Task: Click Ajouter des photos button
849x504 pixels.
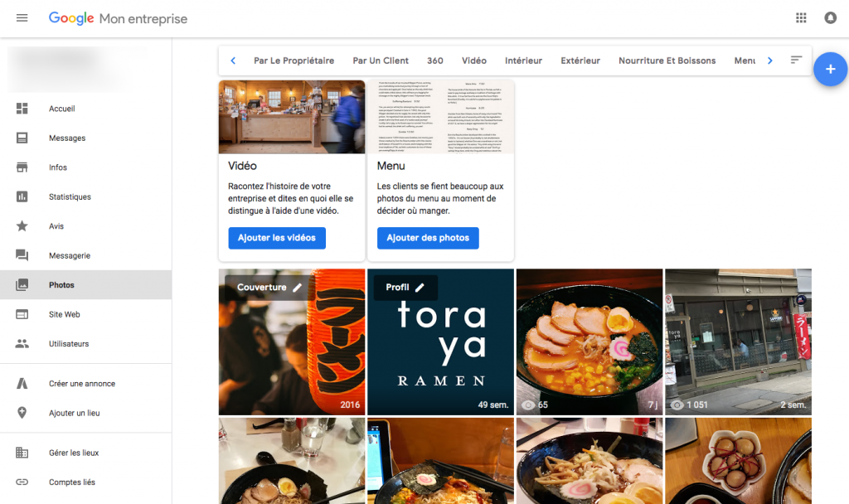Action: 428,238
